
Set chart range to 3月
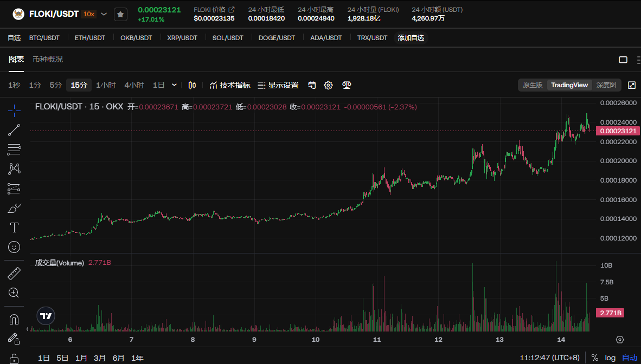click(100, 357)
